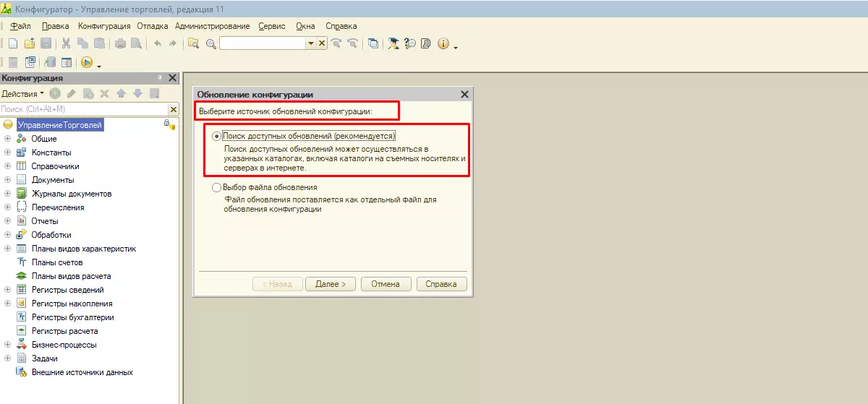Viewport: 868px width, 404px height.
Task: Select the Обработки tree item
Action: [x=51, y=235]
